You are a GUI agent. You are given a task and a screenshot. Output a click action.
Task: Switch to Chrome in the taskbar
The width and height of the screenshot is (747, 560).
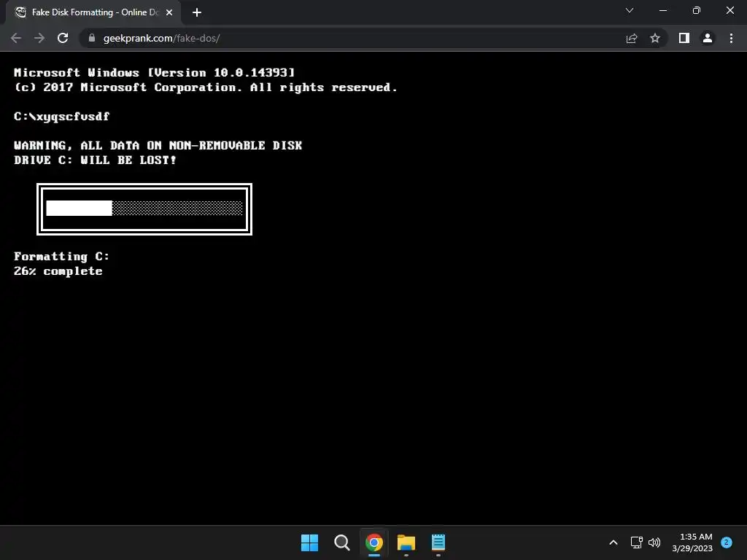[374, 542]
